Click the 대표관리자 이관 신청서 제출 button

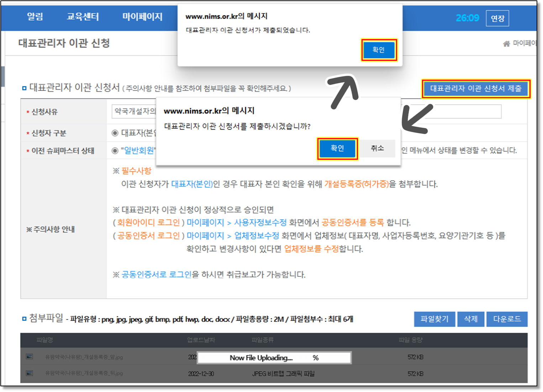pyautogui.click(x=475, y=89)
